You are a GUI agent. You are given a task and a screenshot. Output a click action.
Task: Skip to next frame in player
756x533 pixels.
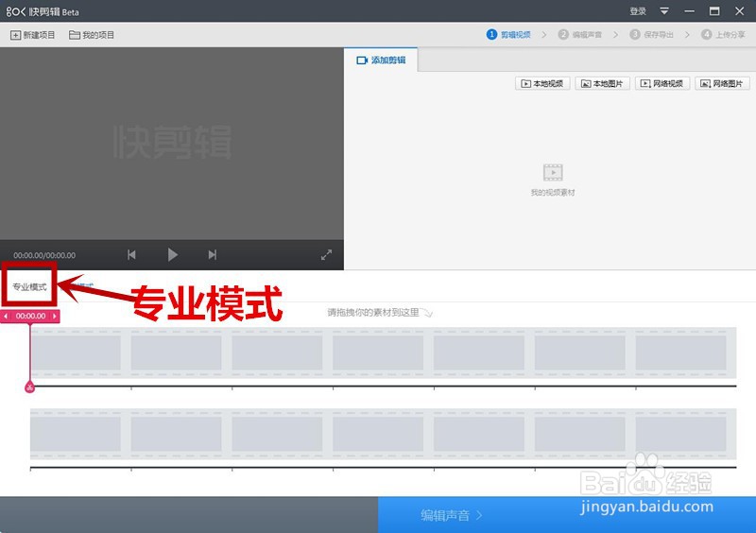(x=212, y=254)
